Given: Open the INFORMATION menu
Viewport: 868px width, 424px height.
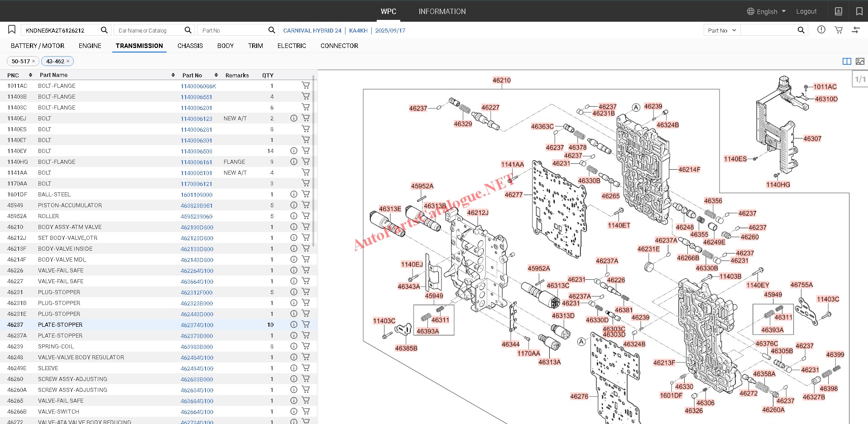Looking at the screenshot, I should pos(442,11).
